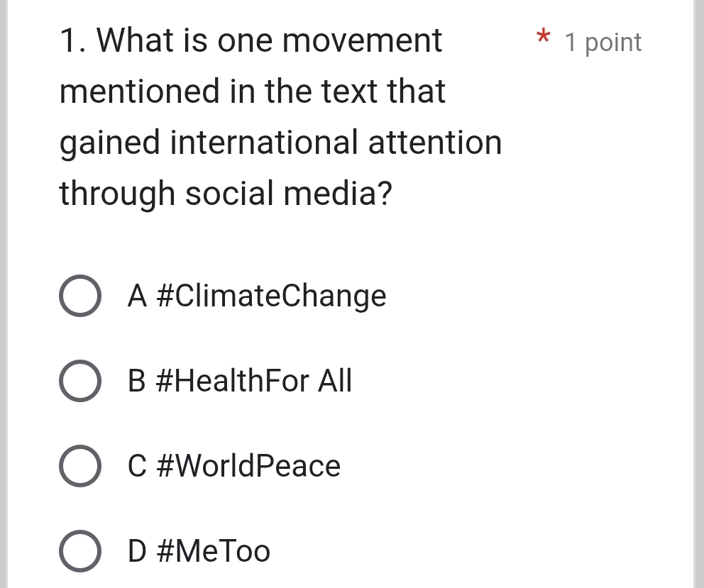704x588 pixels.
Task: Click the D #MeToo answer label
Action: [199, 551]
